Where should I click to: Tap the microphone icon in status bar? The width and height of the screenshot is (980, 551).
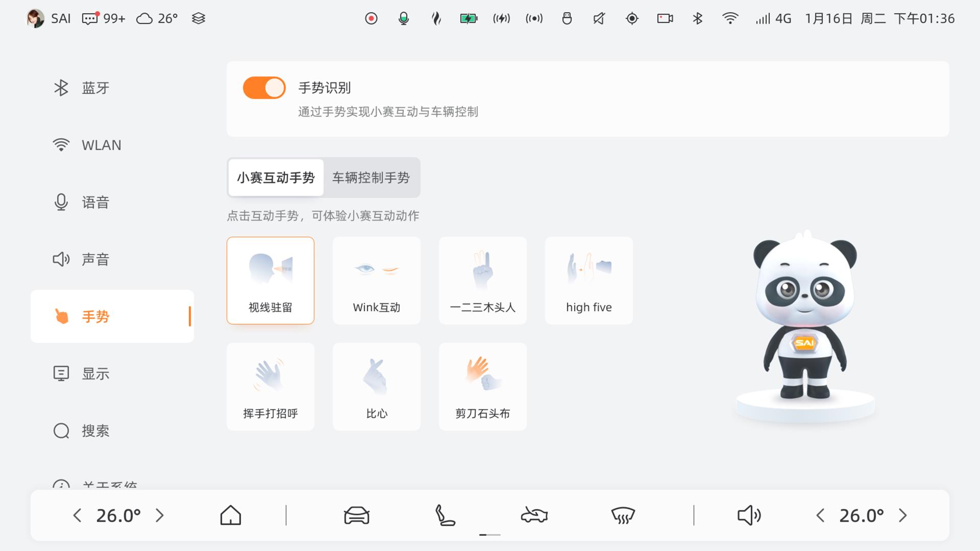pos(404,19)
